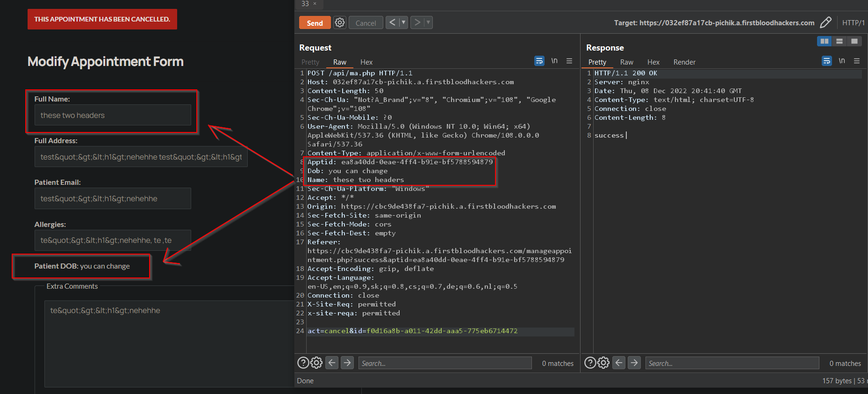Jump to the next Request search match

[x=347, y=363]
